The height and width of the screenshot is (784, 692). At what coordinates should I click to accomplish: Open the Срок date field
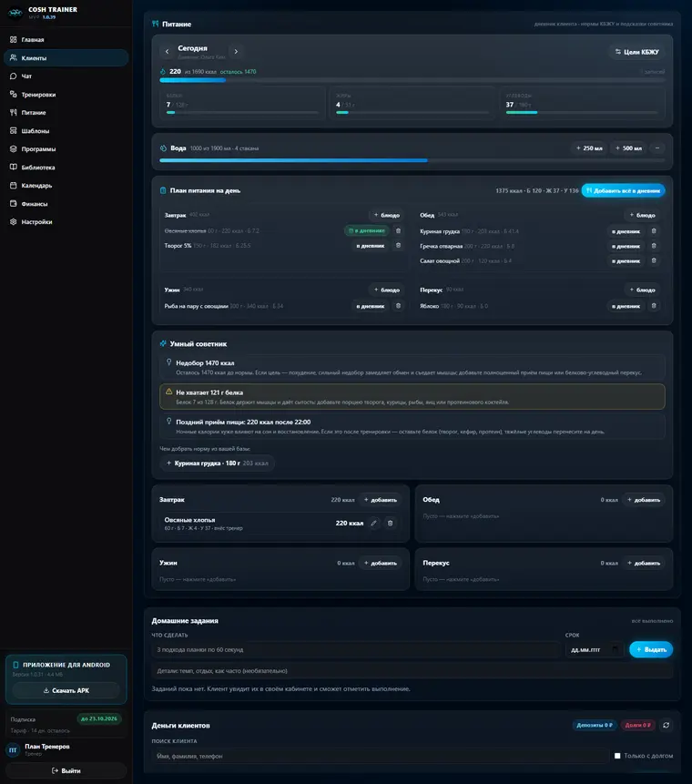(594, 650)
